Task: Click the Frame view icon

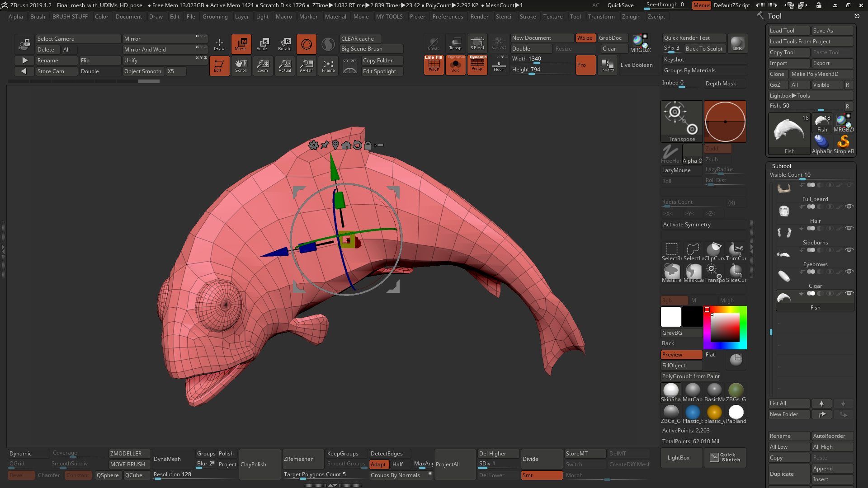Action: tap(328, 66)
